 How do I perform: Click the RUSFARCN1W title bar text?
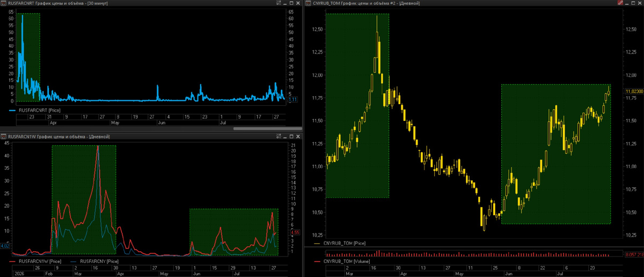click(59, 137)
